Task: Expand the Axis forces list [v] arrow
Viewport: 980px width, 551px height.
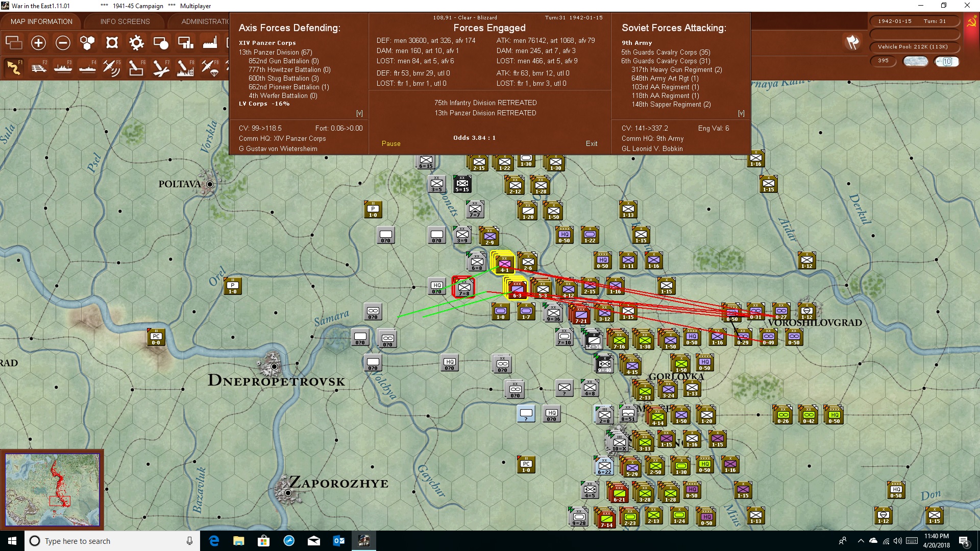Action: (359, 113)
